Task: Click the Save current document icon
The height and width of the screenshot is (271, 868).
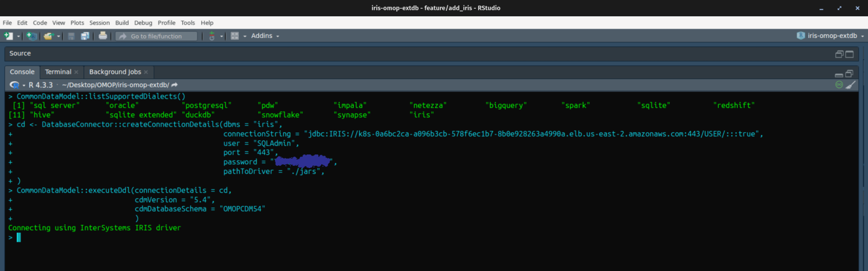Action: point(71,36)
